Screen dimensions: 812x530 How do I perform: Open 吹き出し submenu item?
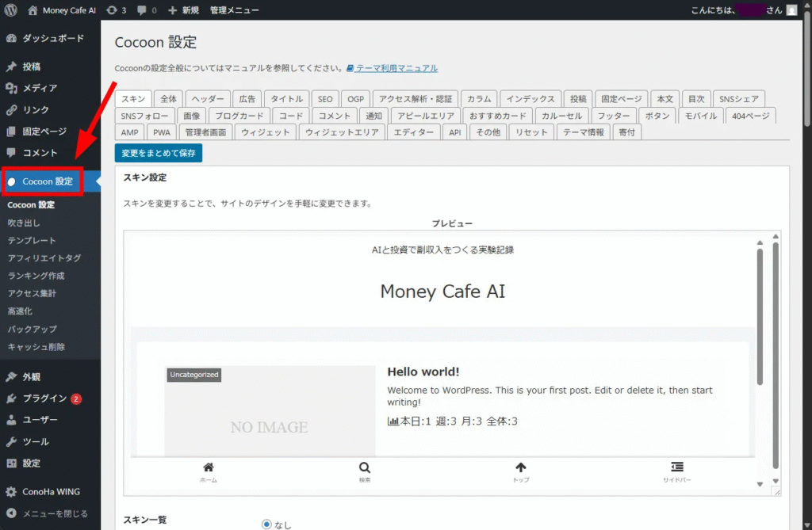[x=24, y=223]
